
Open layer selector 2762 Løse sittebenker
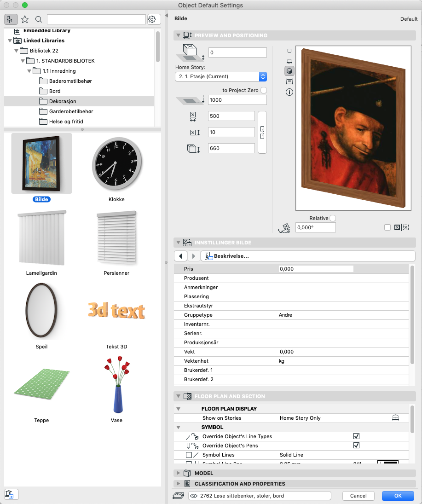(x=260, y=496)
